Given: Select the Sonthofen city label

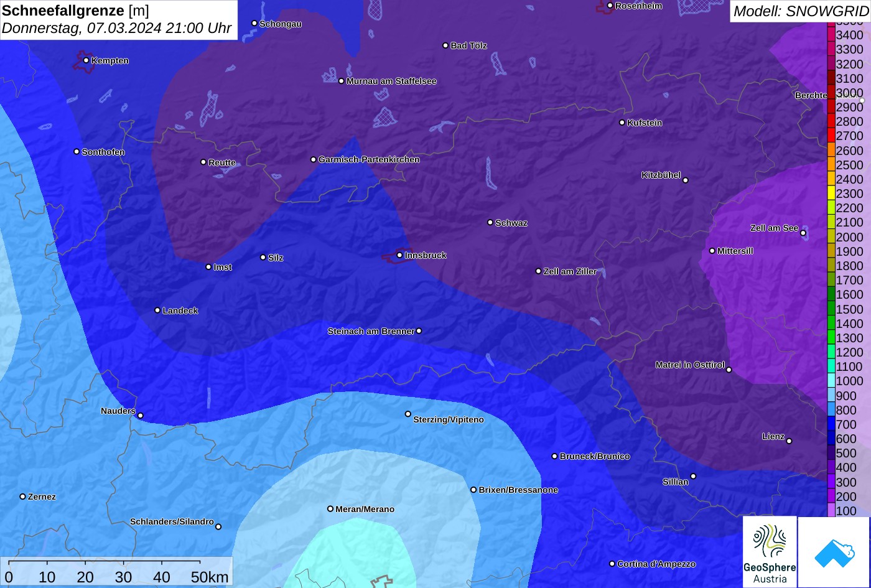Looking at the screenshot, I should [103, 152].
